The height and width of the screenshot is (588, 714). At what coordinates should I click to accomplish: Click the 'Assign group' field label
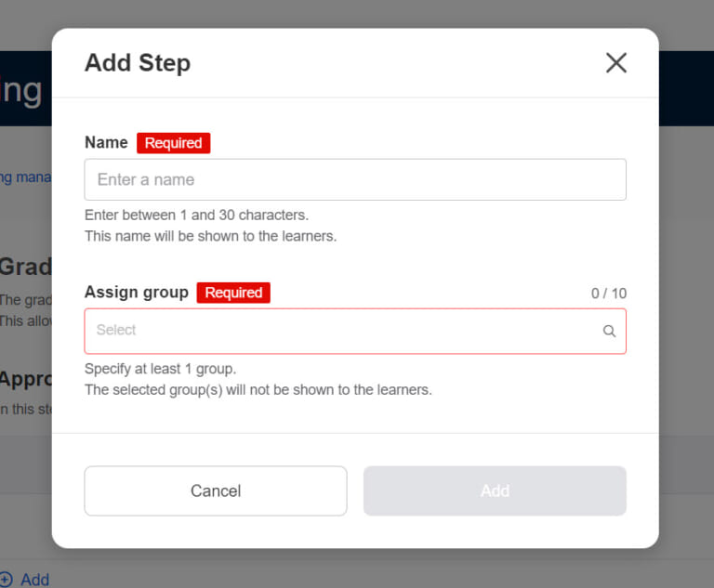[x=137, y=293]
